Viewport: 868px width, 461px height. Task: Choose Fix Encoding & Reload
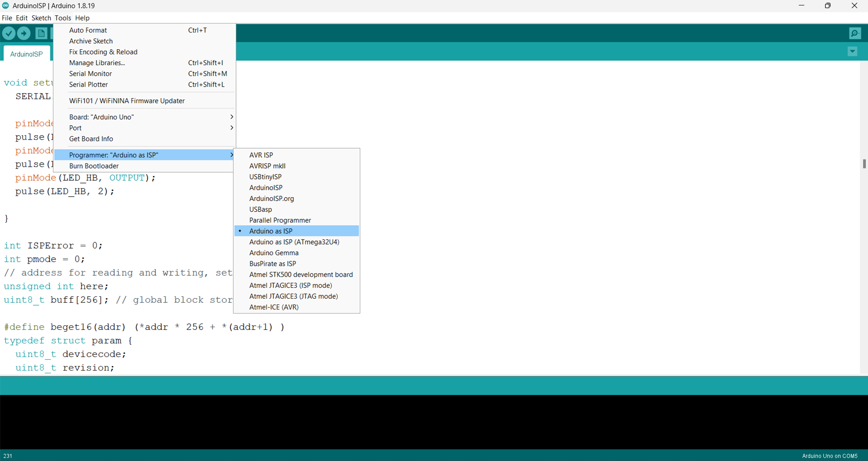click(x=145, y=52)
